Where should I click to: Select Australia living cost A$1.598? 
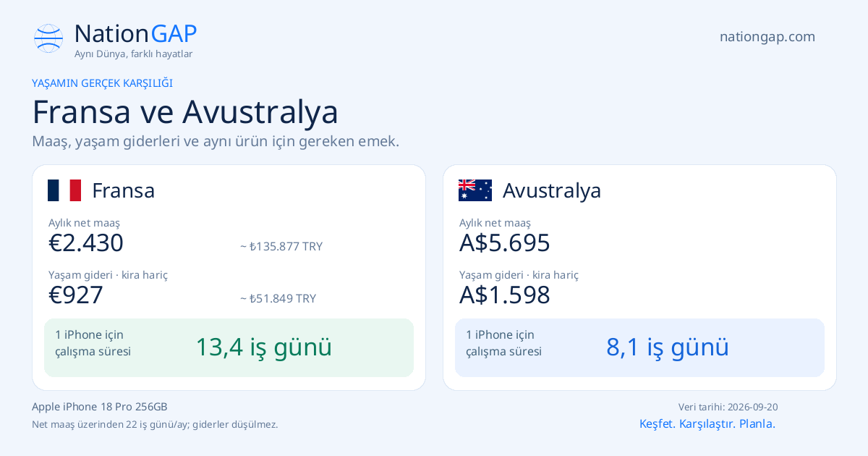pyautogui.click(x=505, y=295)
